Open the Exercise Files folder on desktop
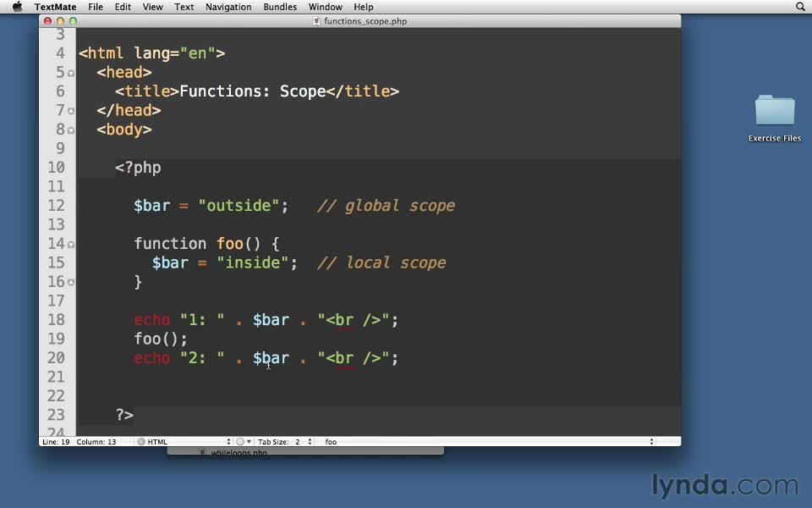 tap(774, 113)
